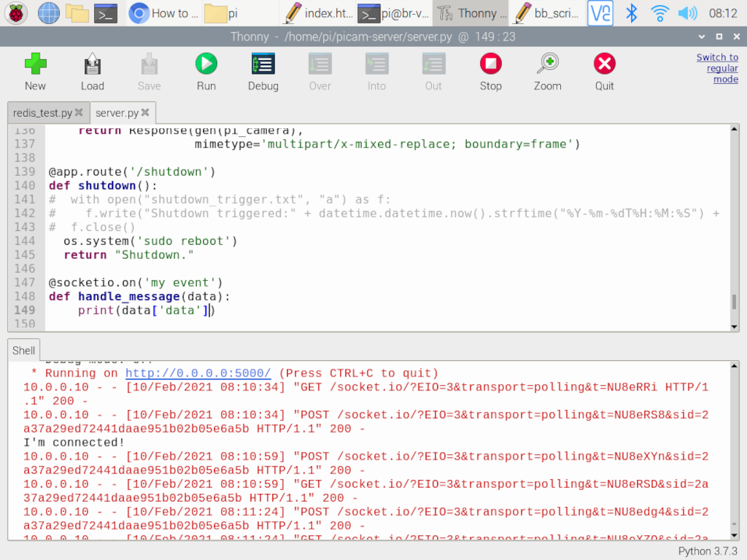Screen dimensions: 747x560
Task: Switch to the redis_test.py tab
Action: coord(43,113)
